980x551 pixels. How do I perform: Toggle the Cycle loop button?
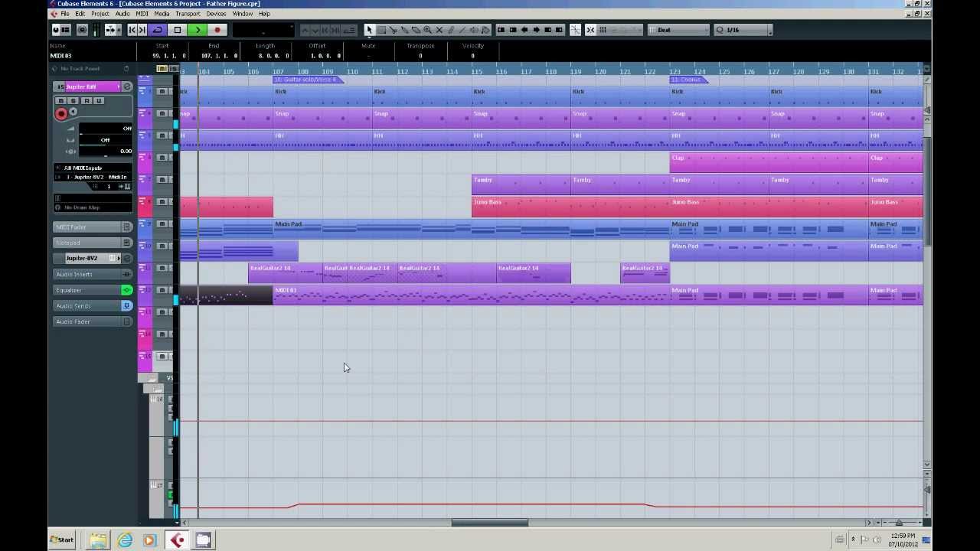(158, 30)
